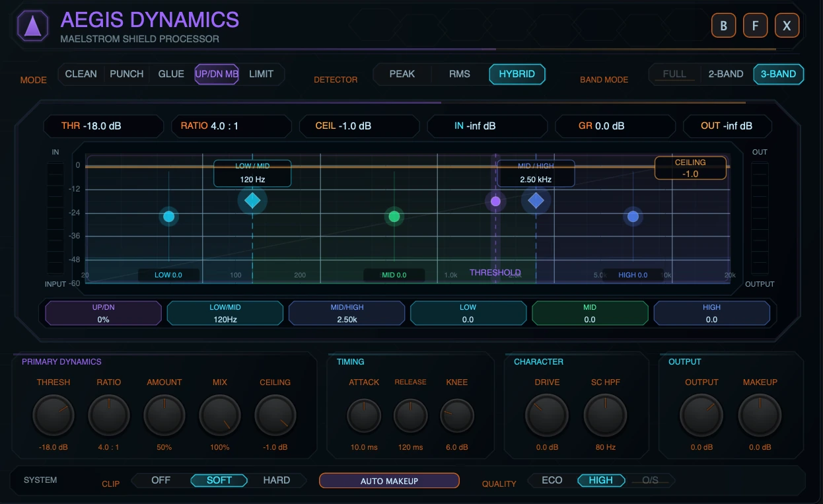Click the Aegis triangle logo icon
Screen dimensions: 823x504
(32, 26)
